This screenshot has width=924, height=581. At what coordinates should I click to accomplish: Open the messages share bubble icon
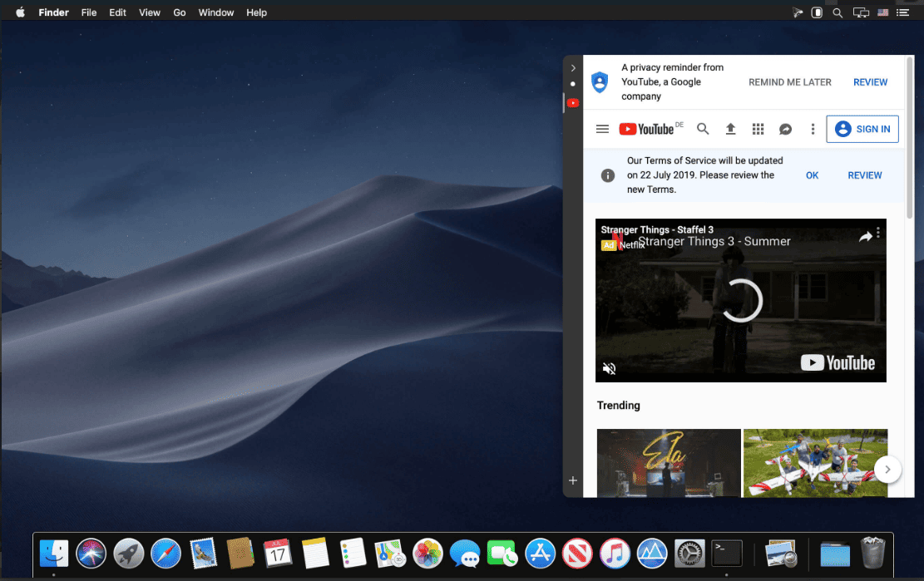coord(785,129)
